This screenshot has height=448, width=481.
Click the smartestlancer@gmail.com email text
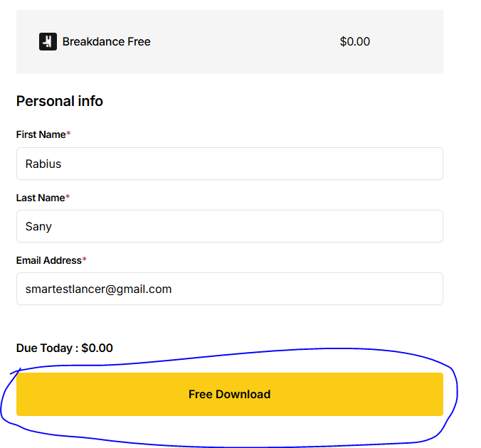tap(98, 289)
